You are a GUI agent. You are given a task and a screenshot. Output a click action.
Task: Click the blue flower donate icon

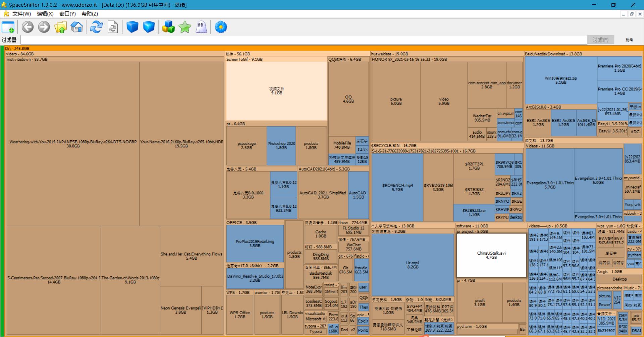[x=221, y=27]
